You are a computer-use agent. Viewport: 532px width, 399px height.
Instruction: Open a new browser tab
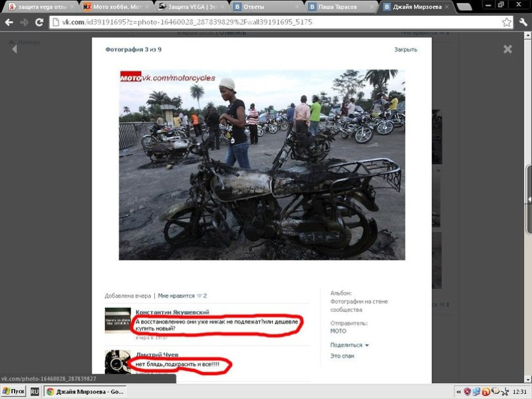(x=464, y=7)
